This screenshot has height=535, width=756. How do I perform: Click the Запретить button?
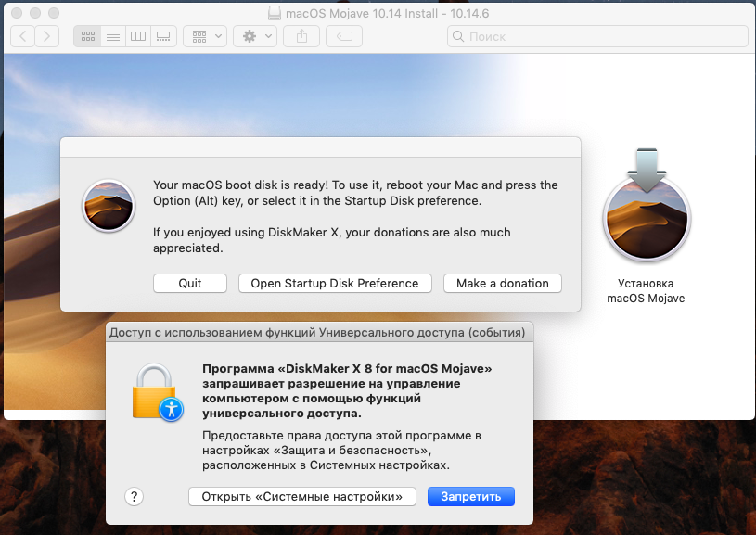[471, 496]
